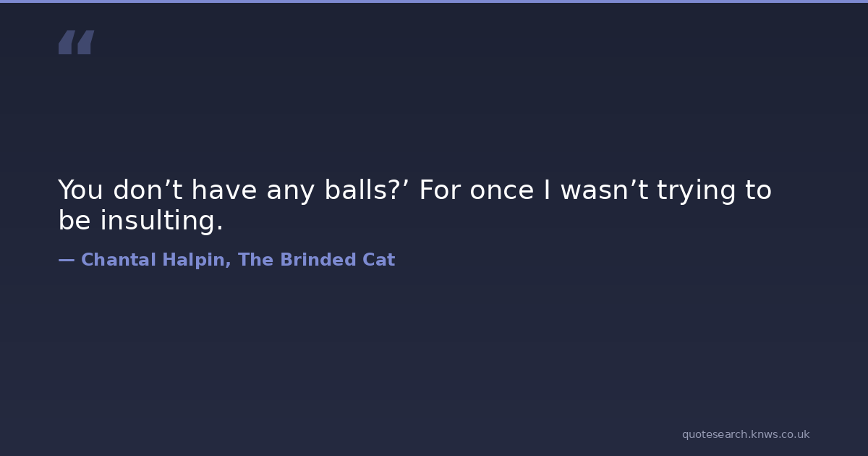Viewport: 868px width, 456px height.
Task: Click the word "insulting" in the quote
Action: (x=161, y=221)
